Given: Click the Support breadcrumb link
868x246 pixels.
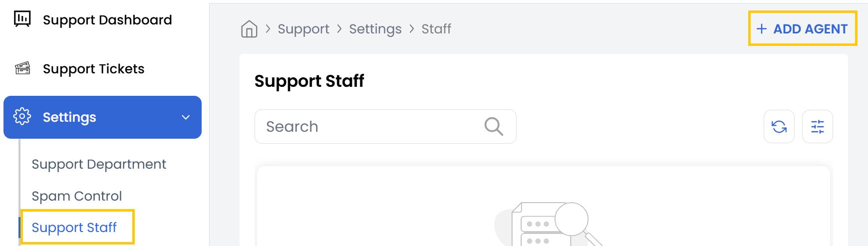Looking at the screenshot, I should pos(303,29).
